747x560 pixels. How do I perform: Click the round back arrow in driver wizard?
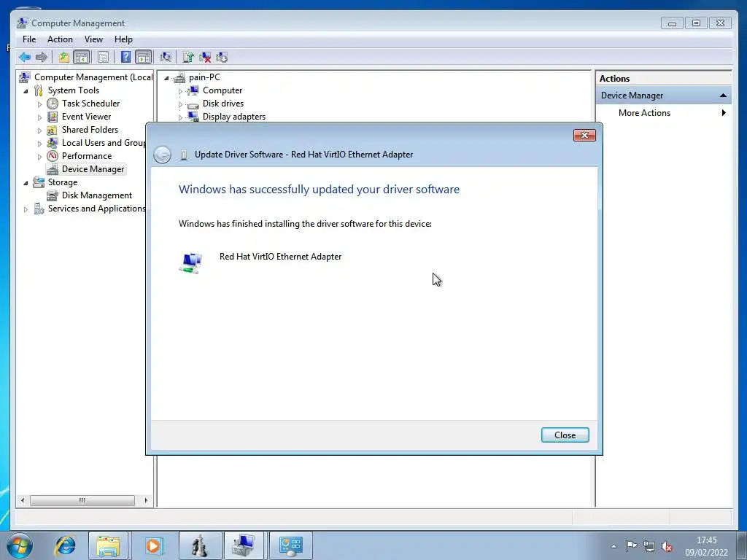click(163, 155)
